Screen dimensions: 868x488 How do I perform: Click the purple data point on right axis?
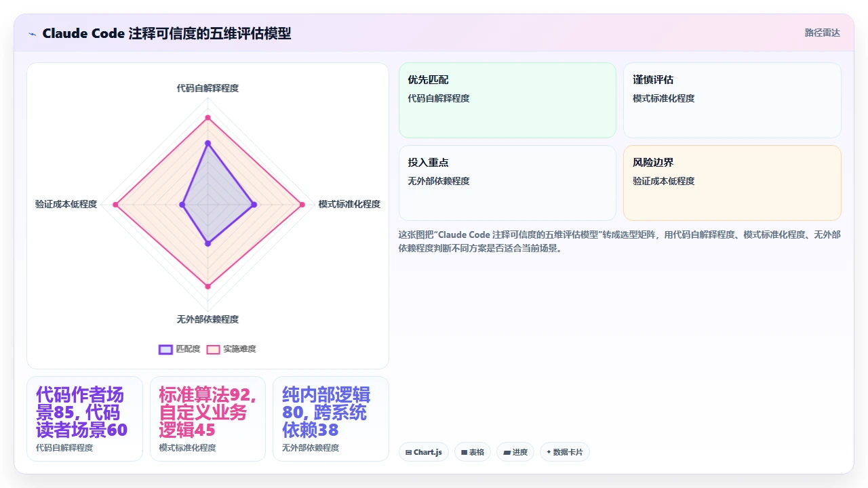[254, 204]
